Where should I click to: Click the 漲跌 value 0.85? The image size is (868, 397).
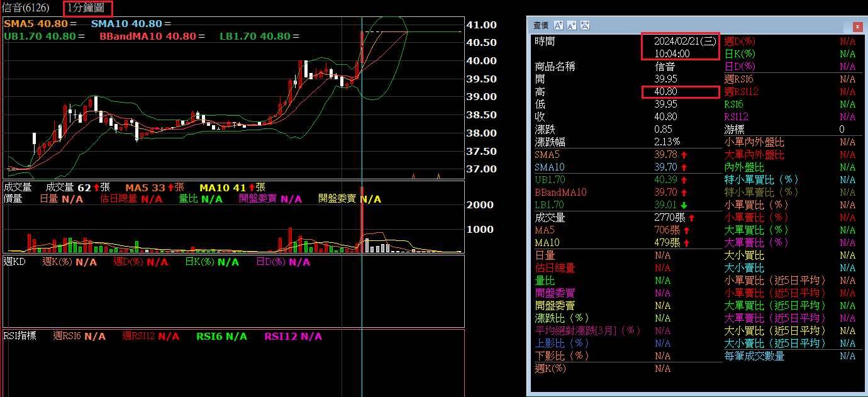pyautogui.click(x=663, y=130)
